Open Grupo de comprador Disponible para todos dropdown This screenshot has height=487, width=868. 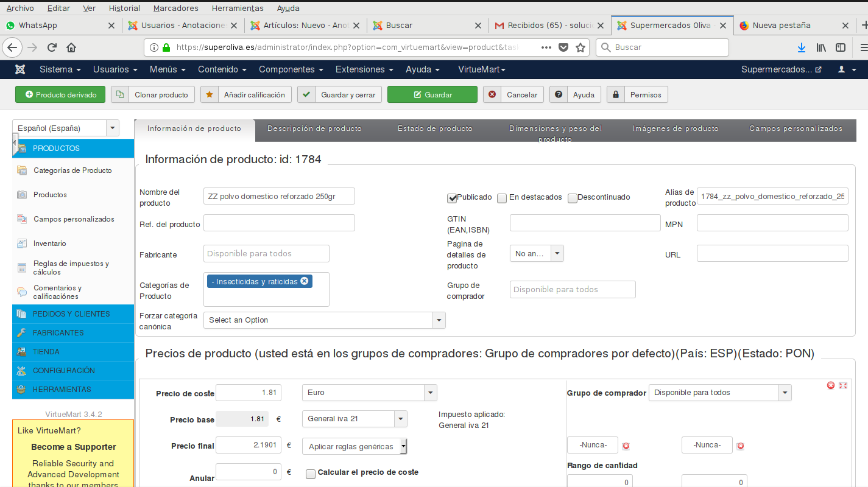720,393
